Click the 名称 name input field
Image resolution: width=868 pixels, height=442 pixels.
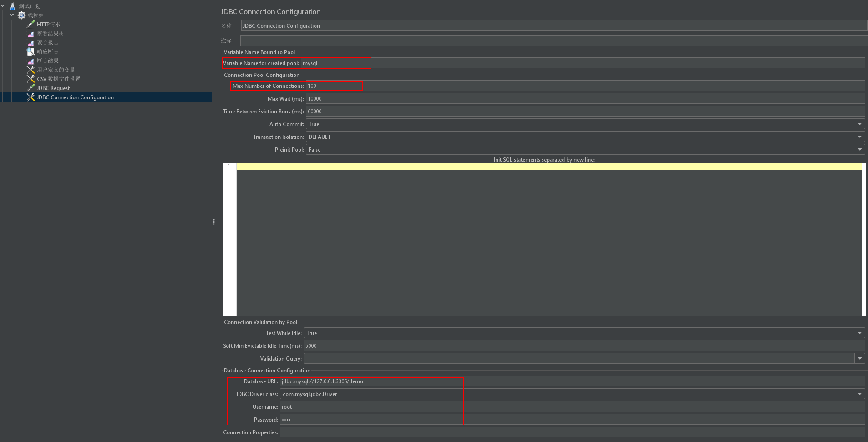tap(554, 25)
